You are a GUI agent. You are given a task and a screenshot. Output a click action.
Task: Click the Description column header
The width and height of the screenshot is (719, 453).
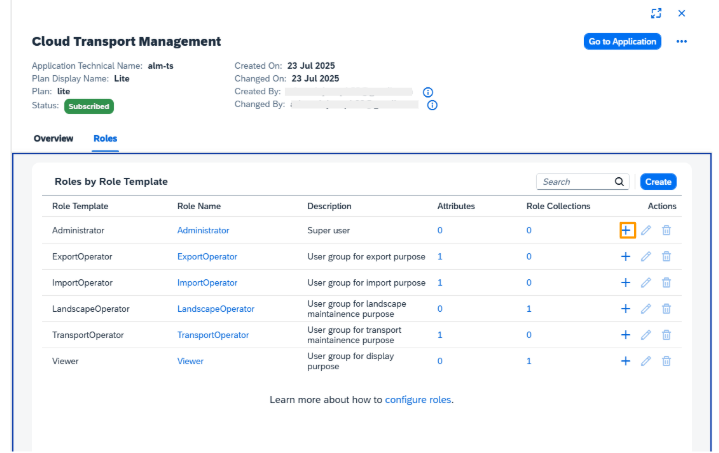(x=329, y=206)
